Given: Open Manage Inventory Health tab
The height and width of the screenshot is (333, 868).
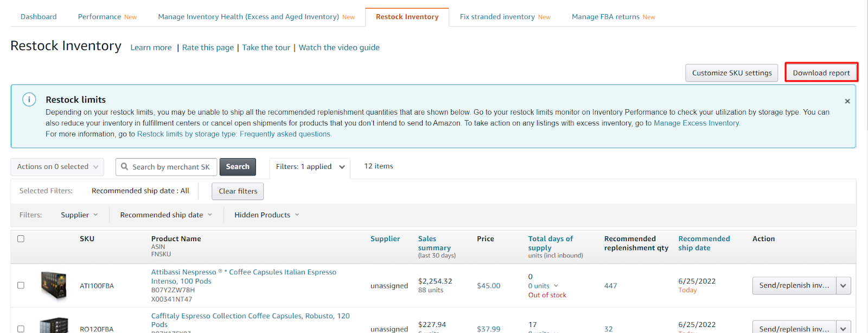Looking at the screenshot, I should pyautogui.click(x=256, y=17).
